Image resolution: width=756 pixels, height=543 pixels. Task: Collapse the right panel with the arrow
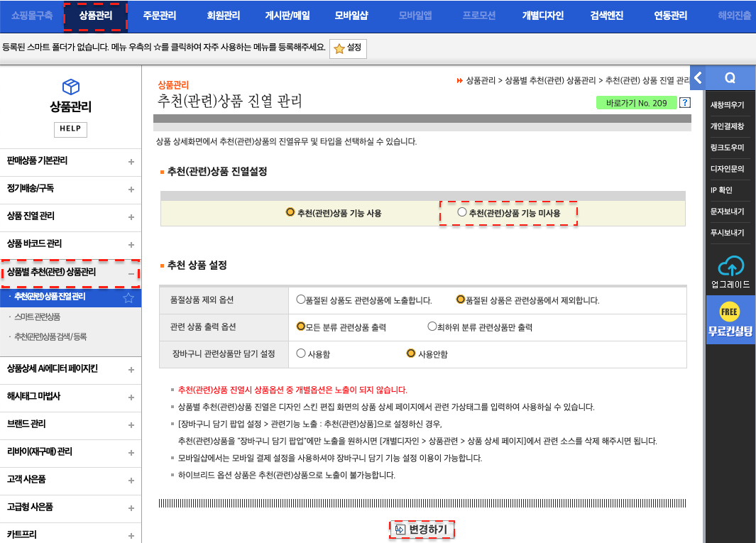[x=698, y=77]
